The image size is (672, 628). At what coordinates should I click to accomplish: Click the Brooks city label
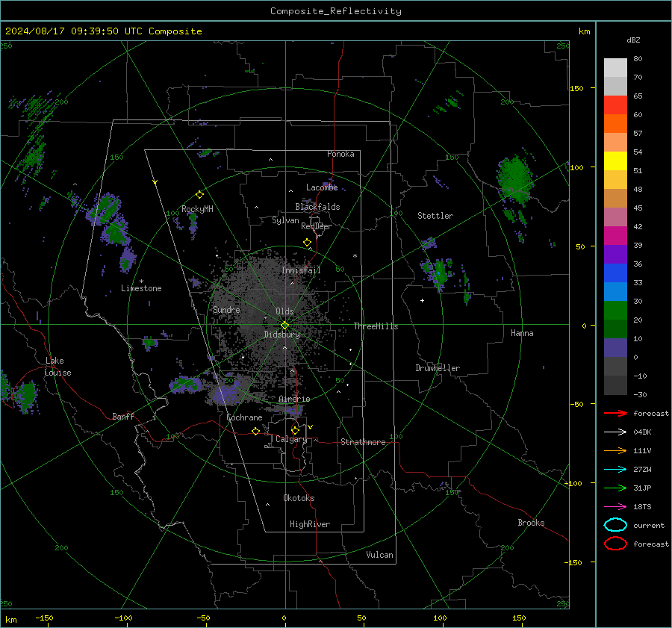tap(531, 523)
